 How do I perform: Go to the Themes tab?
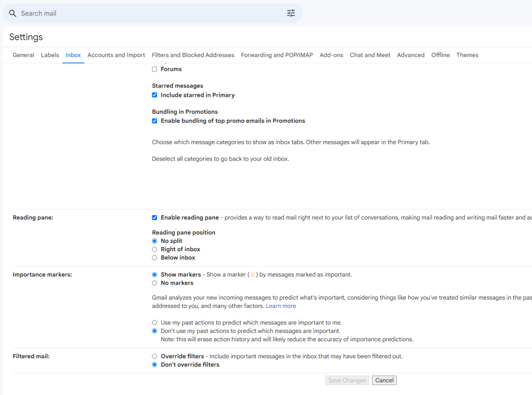click(467, 55)
